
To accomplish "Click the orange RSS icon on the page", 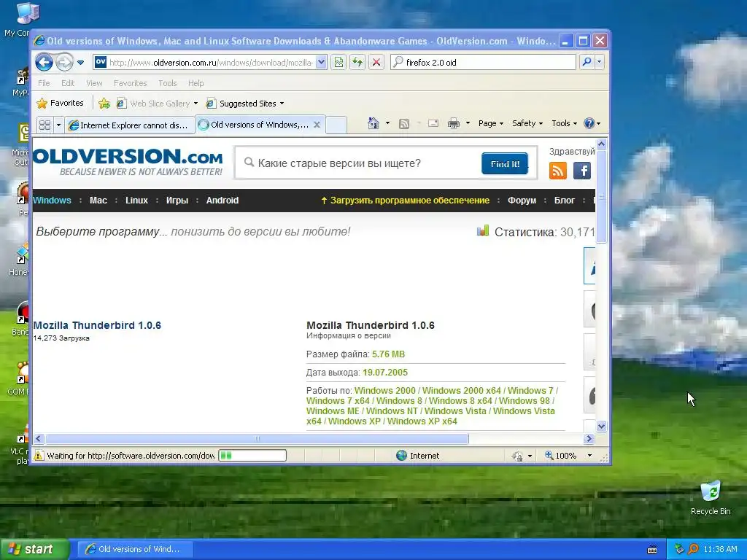I will 558,171.
